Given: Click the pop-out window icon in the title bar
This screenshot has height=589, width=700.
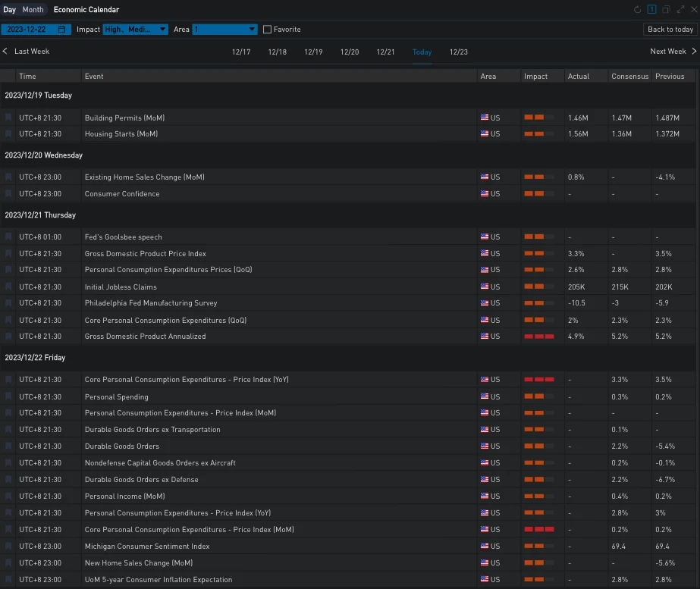Looking at the screenshot, I should coord(666,10).
